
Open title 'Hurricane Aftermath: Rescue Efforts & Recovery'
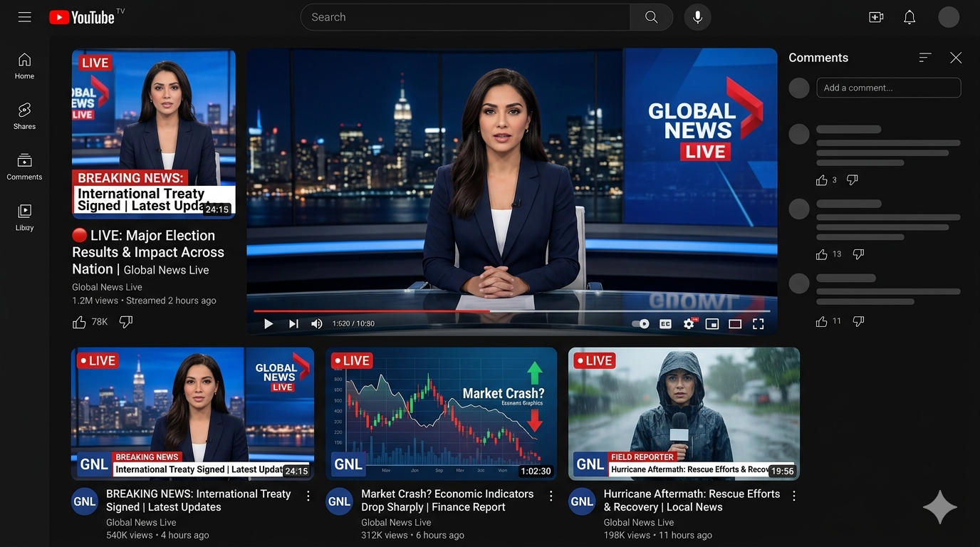click(x=692, y=500)
